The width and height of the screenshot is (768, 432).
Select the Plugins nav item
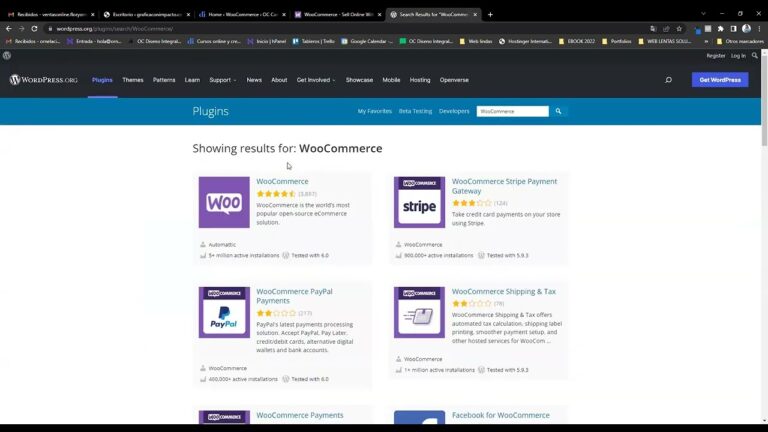tap(102, 80)
